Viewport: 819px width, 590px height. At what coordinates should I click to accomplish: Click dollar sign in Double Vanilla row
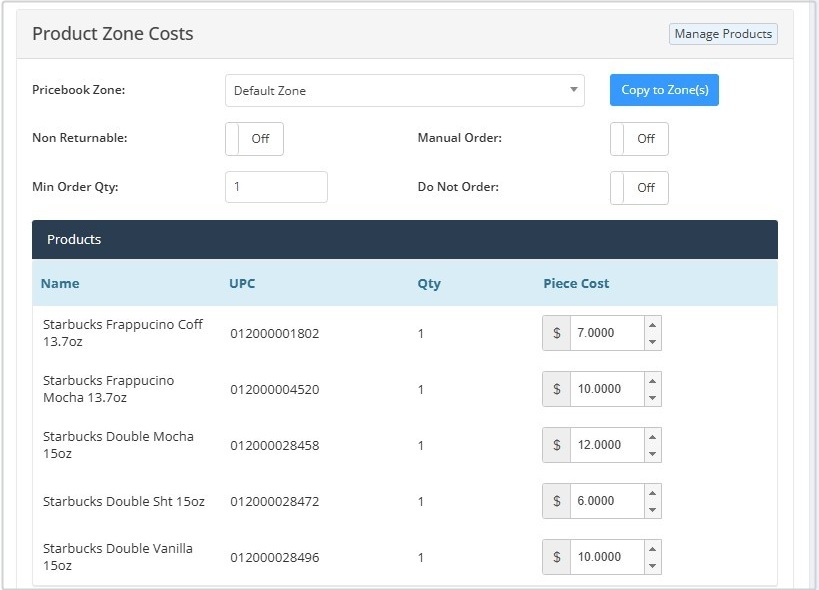[x=557, y=557]
